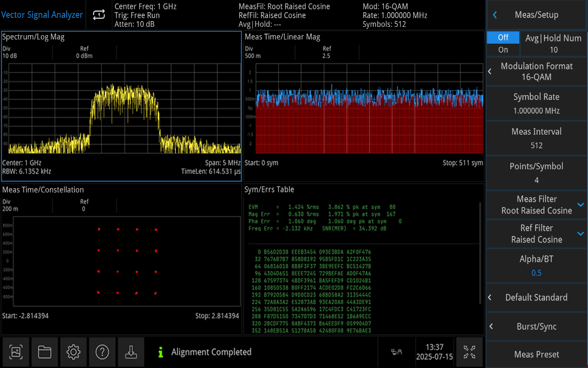588x368 pixels.
Task: Open the Help panel
Action: 102,352
